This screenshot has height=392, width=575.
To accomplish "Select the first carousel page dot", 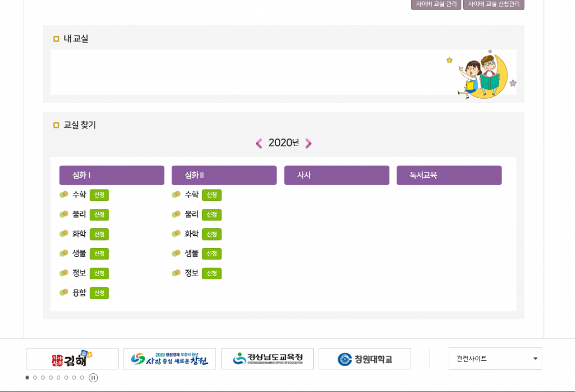I will (x=27, y=378).
